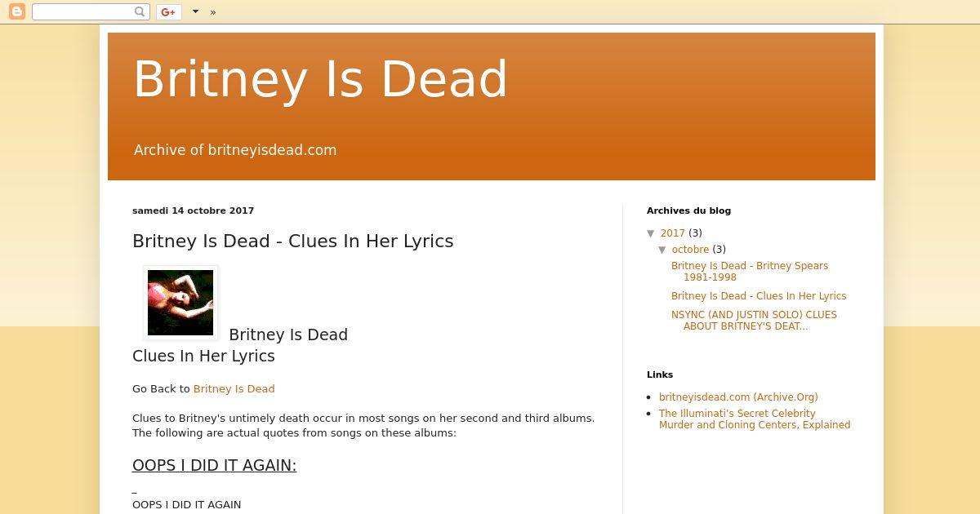
Task: Click the 'Archive of britneyisdead.com' subtitle
Action: pos(235,150)
